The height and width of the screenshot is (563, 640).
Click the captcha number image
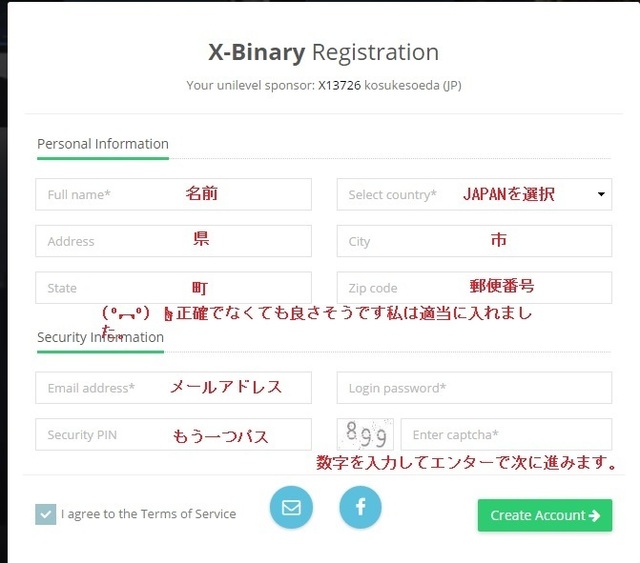[x=365, y=434]
